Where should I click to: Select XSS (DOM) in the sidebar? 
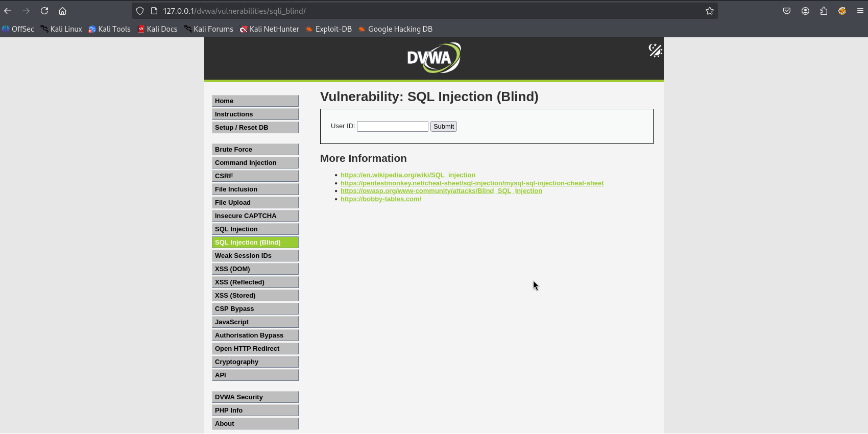(x=255, y=269)
